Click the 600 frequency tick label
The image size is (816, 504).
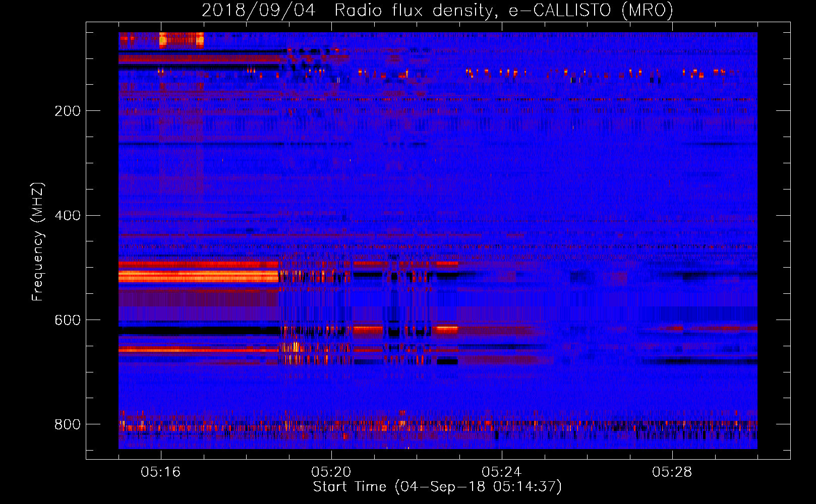pos(68,321)
